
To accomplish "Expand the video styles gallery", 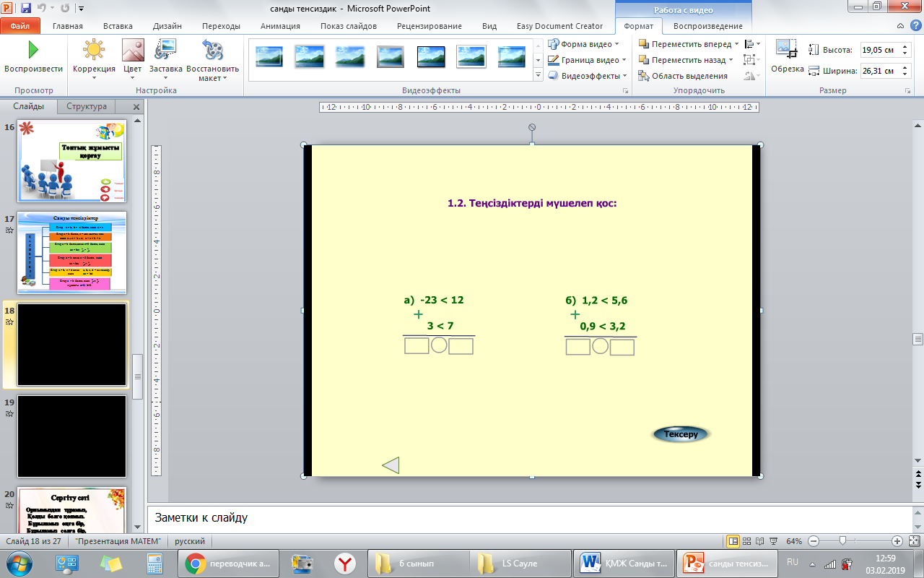I will point(538,75).
